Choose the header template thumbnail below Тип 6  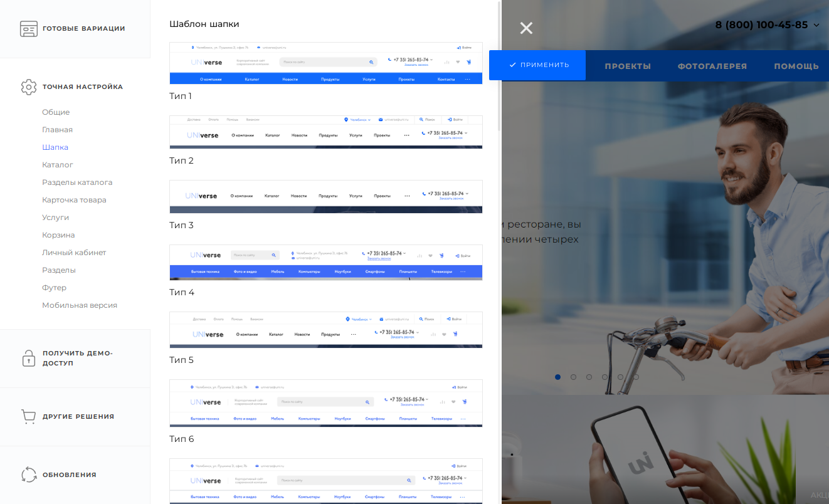[326, 481]
